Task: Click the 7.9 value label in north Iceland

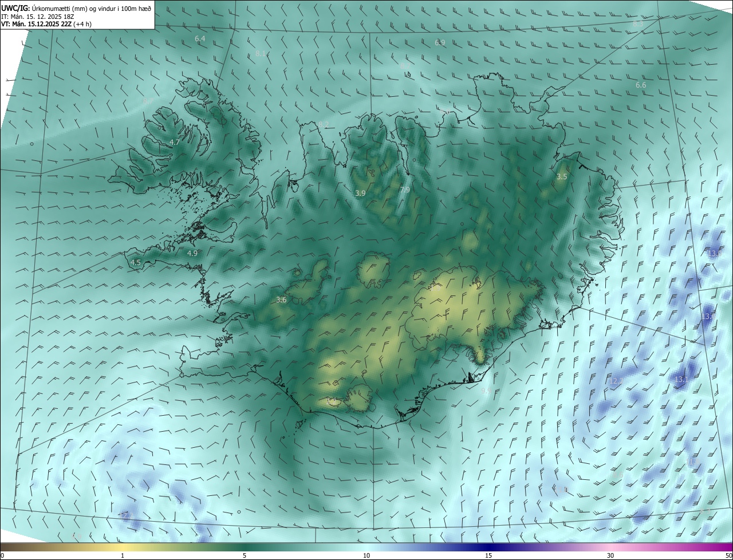Action: [x=405, y=190]
